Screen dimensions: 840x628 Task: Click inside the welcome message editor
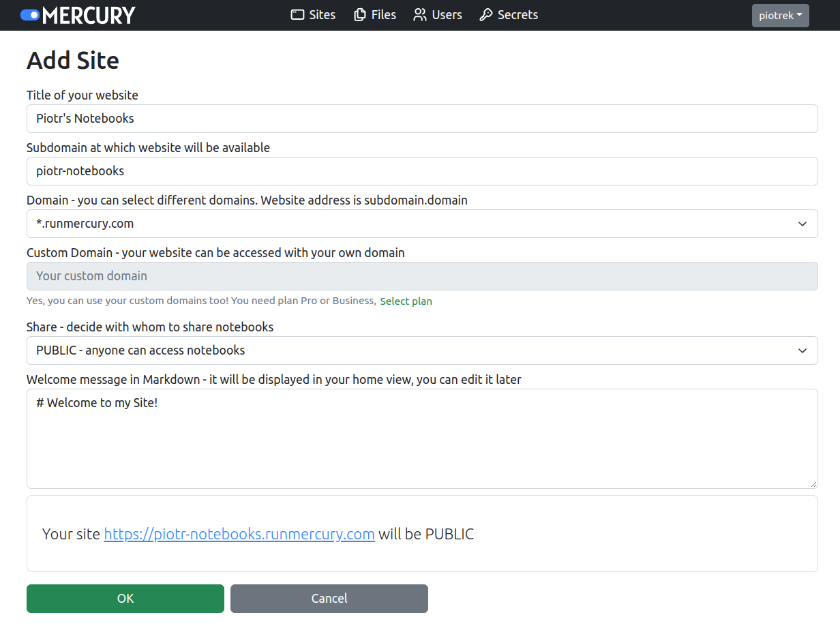click(x=421, y=436)
